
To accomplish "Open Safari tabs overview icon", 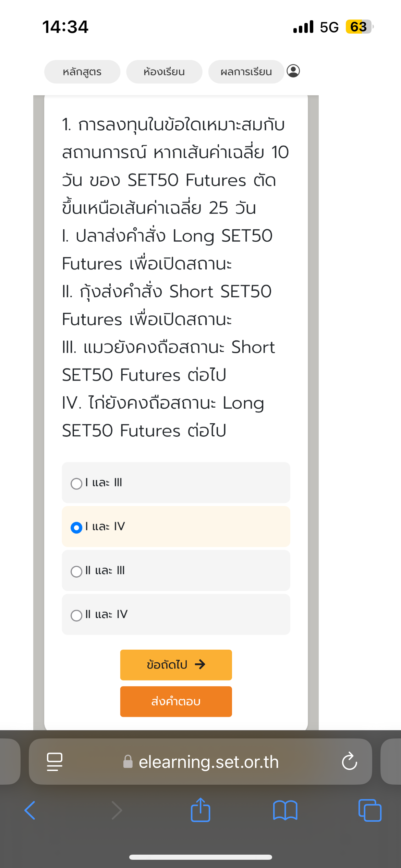I will (x=369, y=810).
